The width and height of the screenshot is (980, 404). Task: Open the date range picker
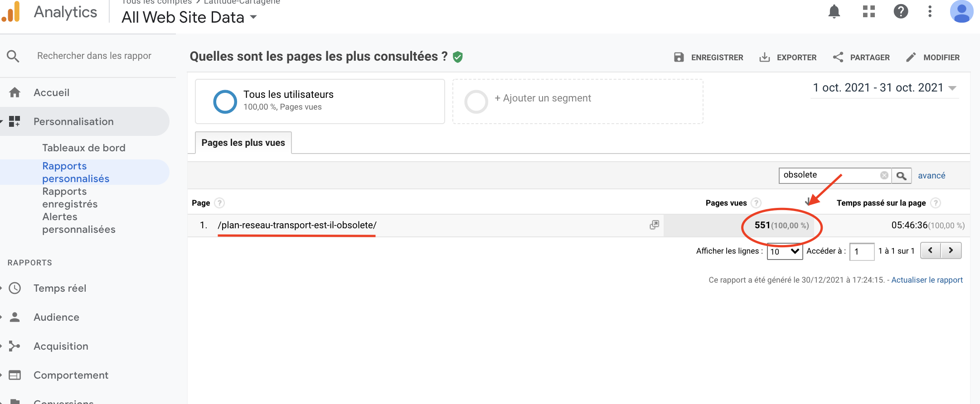coord(884,88)
